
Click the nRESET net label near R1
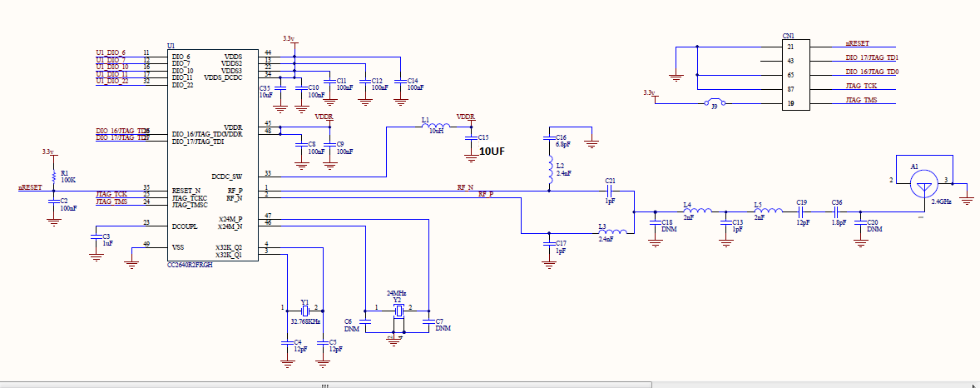(30, 187)
